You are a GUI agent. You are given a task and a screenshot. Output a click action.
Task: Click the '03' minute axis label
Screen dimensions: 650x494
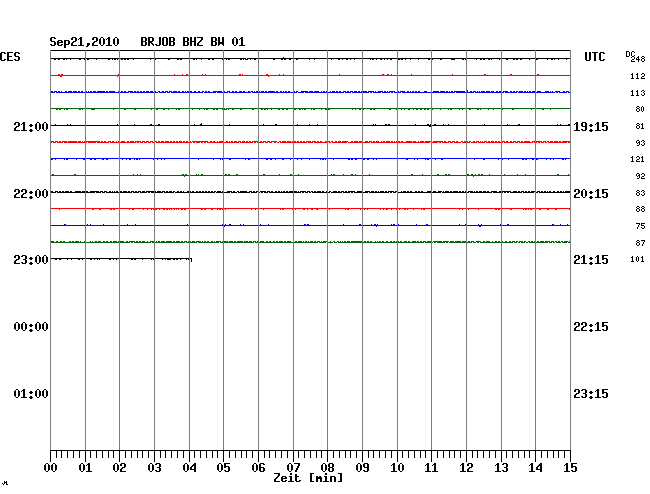coord(154,468)
